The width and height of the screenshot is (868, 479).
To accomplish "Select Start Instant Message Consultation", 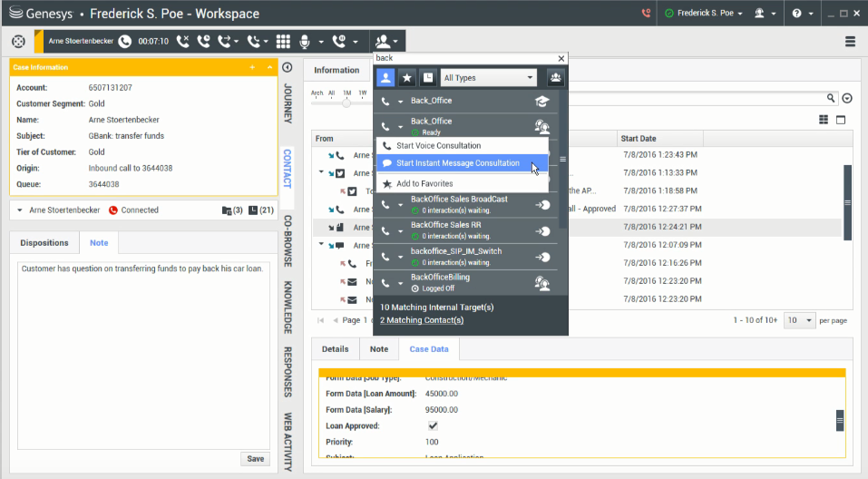I will pyautogui.click(x=457, y=163).
